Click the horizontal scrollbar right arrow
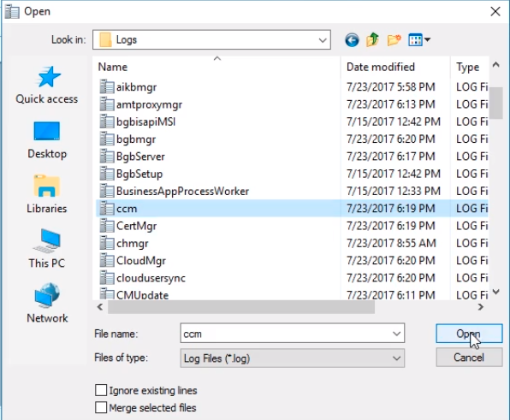Screen dimensions: 510x420 480,307
